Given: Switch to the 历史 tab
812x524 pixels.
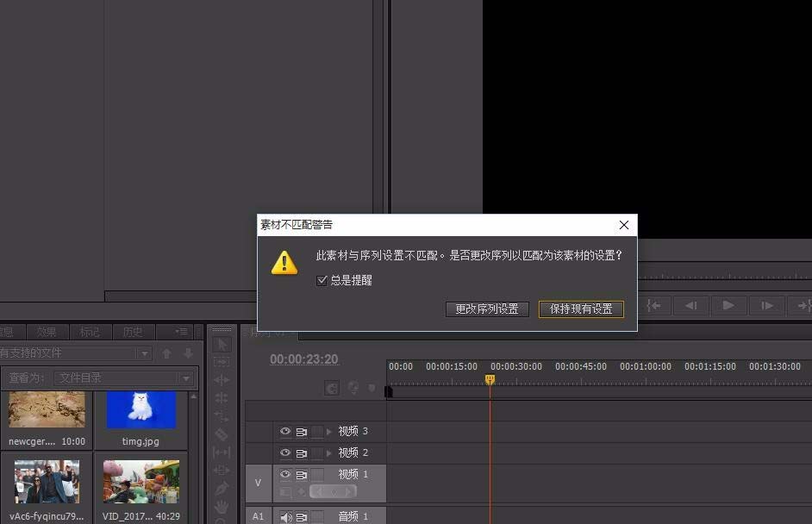Looking at the screenshot, I should coord(133,332).
